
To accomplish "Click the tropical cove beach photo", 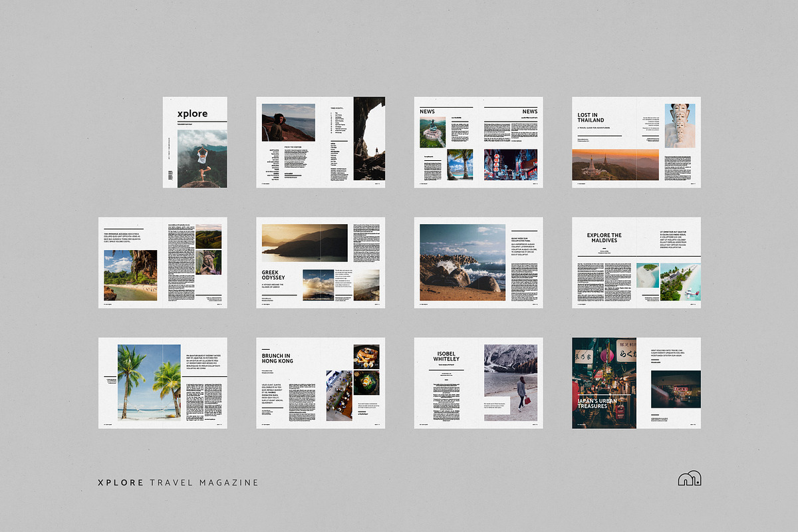I will [130, 275].
